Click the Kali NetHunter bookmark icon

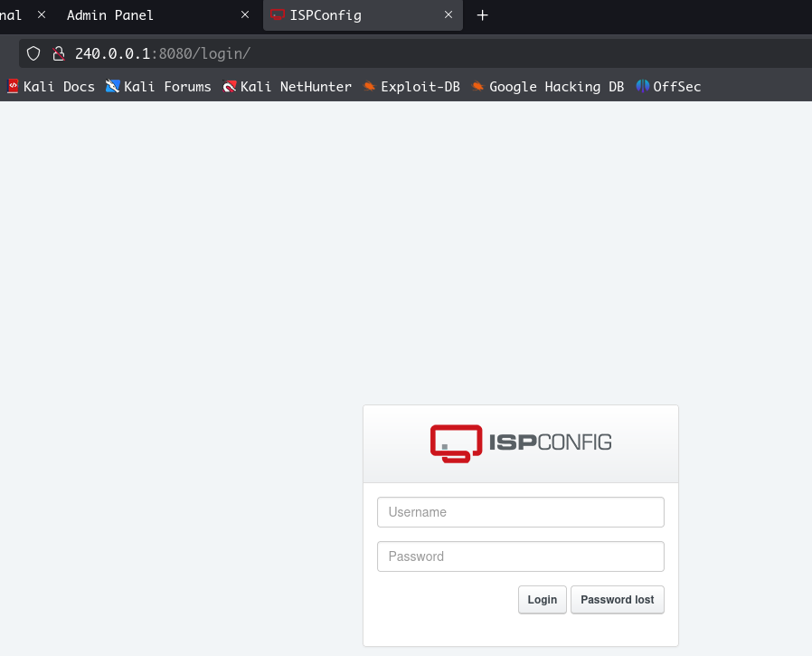(x=229, y=86)
